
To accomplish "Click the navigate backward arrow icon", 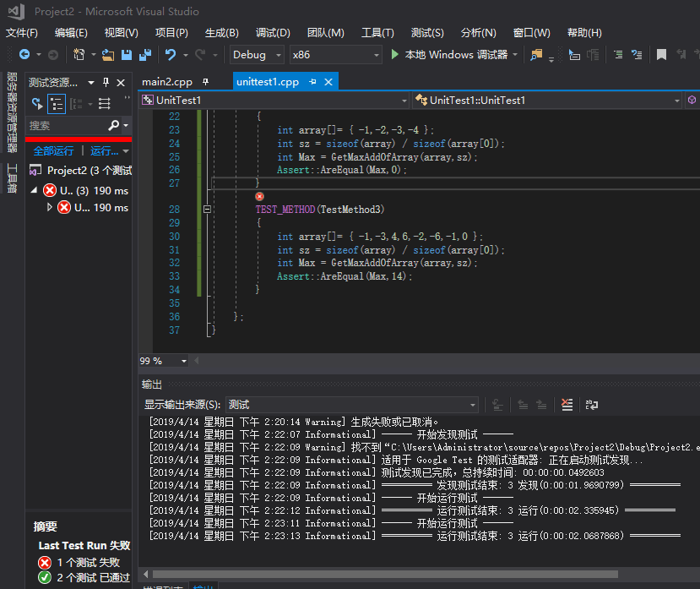I will tap(24, 55).
